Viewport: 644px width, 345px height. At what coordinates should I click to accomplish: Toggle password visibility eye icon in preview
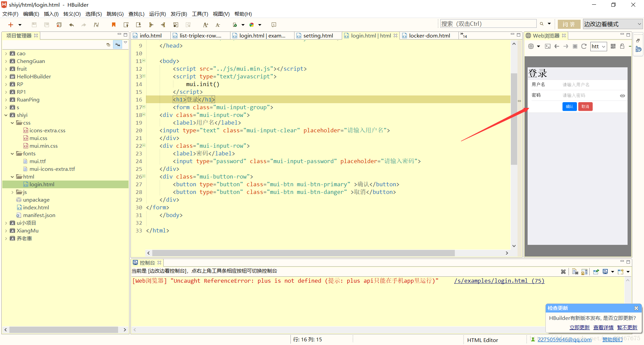[623, 96]
